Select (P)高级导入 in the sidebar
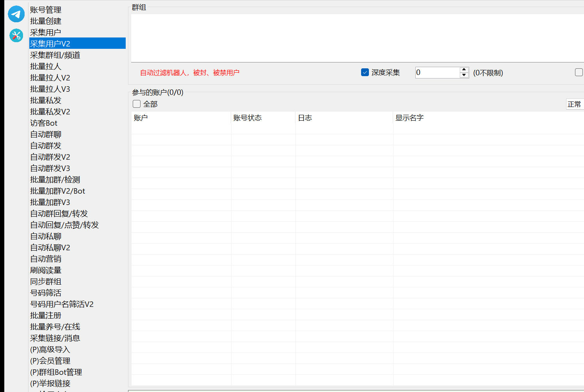This screenshot has width=584, height=392. (77, 349)
